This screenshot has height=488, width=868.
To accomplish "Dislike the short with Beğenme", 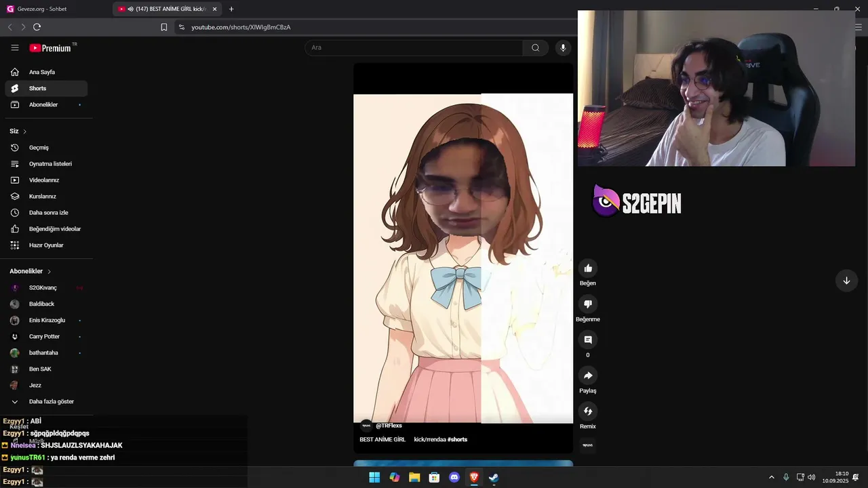I will 588,304.
